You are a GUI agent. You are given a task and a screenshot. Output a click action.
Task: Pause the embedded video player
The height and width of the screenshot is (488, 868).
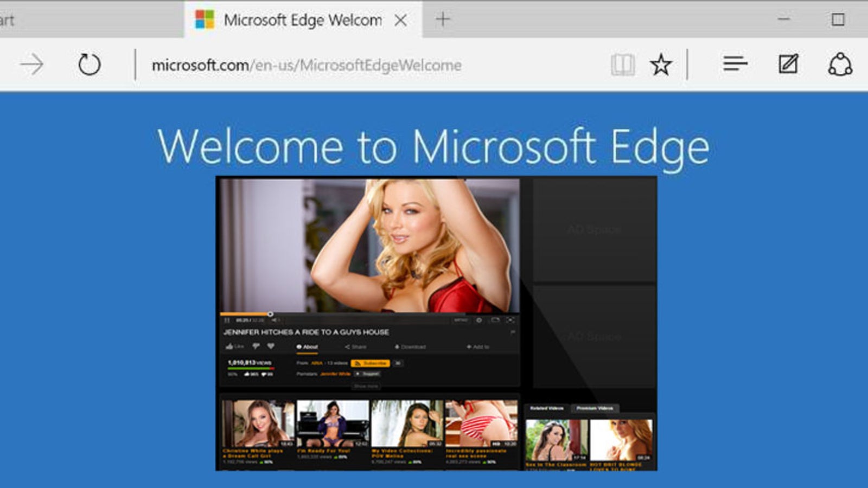point(227,320)
